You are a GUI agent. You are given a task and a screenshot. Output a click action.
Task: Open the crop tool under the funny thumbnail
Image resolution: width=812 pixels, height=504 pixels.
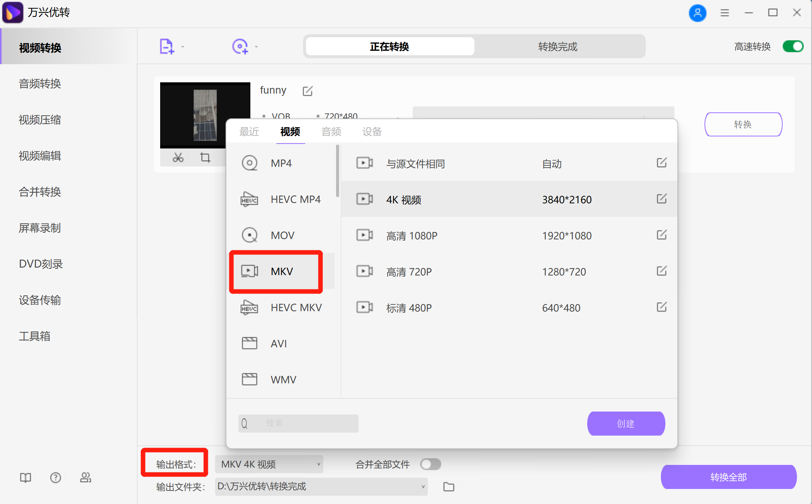click(205, 157)
